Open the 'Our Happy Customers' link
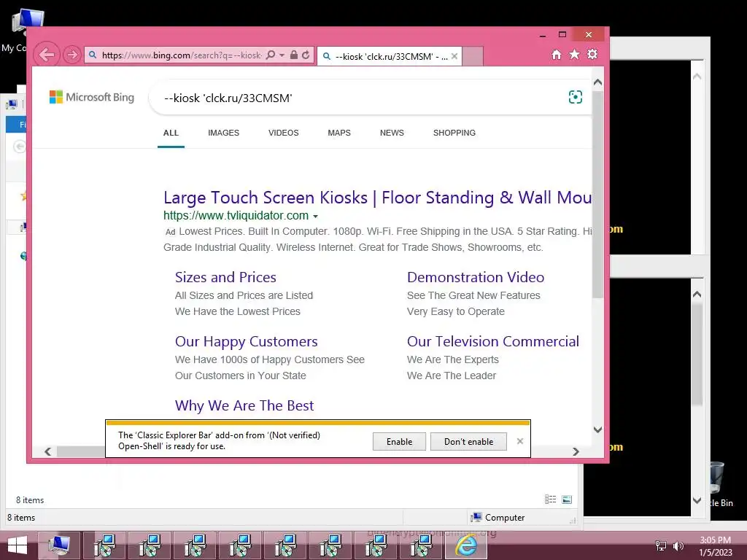This screenshot has width=747, height=560. pos(246,341)
